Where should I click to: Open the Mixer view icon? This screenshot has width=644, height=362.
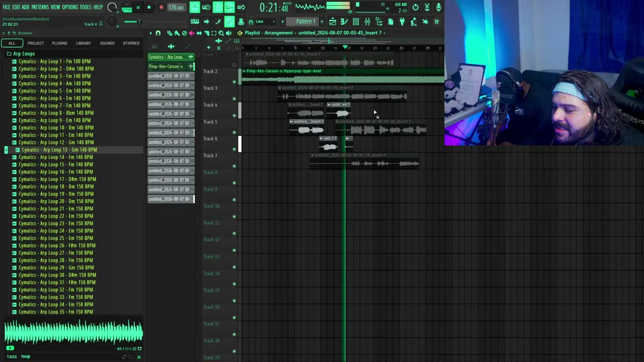click(x=367, y=22)
